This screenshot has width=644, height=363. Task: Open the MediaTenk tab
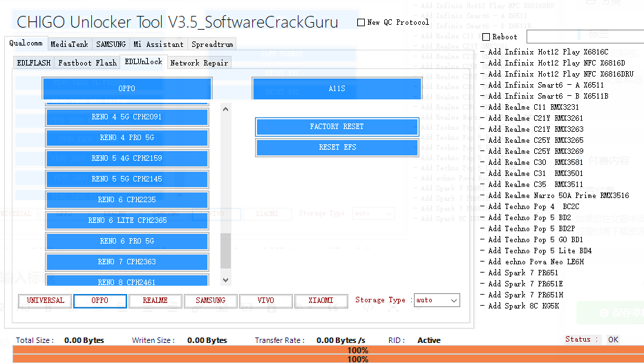pyautogui.click(x=69, y=44)
